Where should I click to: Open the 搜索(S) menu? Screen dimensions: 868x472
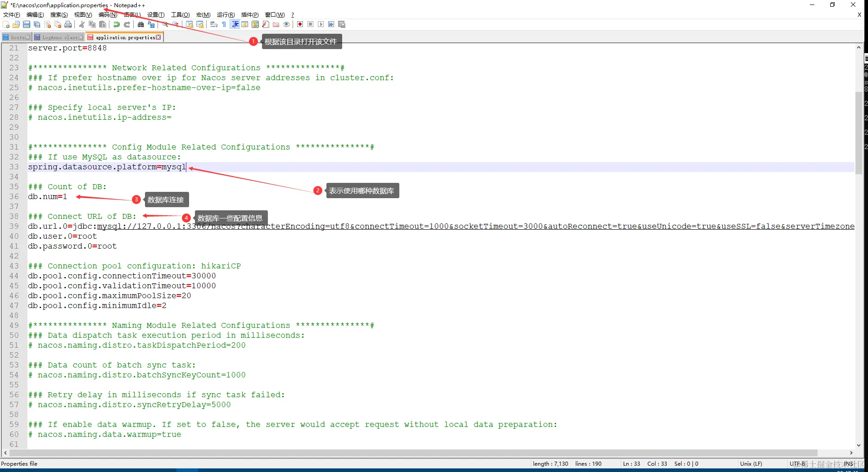[x=59, y=15]
